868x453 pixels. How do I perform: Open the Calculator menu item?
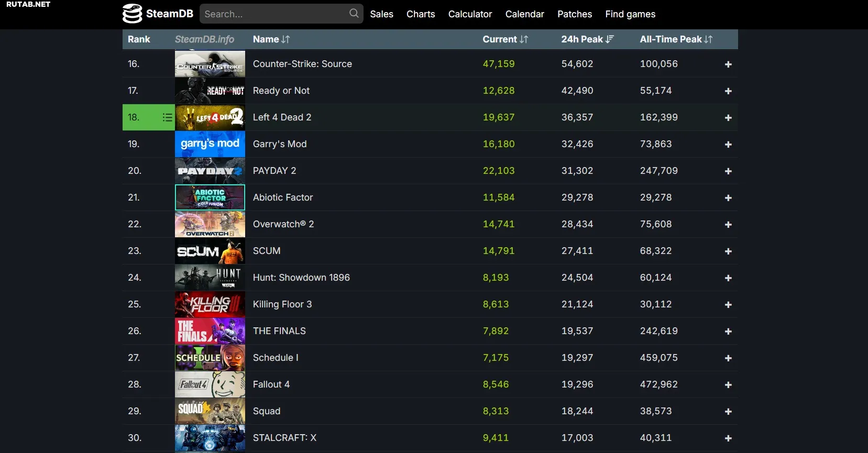coord(470,14)
